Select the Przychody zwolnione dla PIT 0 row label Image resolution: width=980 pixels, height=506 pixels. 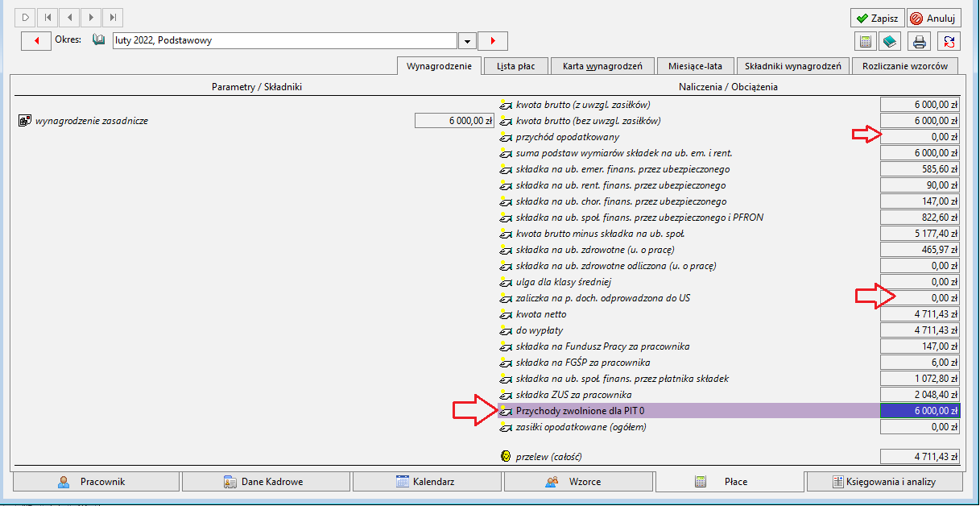click(x=581, y=411)
